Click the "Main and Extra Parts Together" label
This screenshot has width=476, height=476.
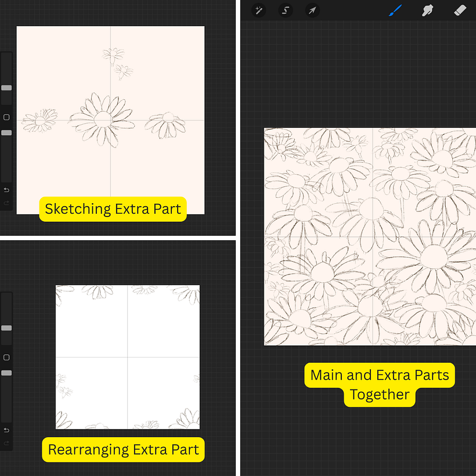pos(380,385)
